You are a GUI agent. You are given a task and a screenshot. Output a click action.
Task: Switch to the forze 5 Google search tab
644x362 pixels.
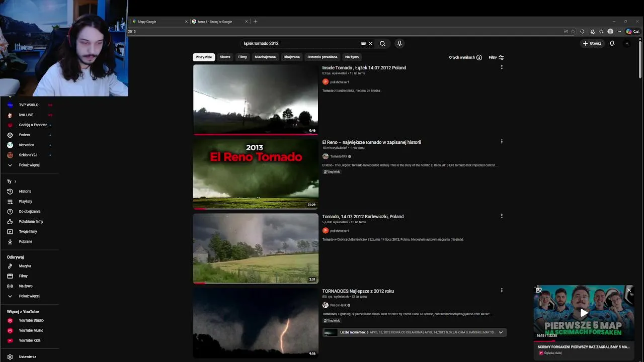[220, 22]
